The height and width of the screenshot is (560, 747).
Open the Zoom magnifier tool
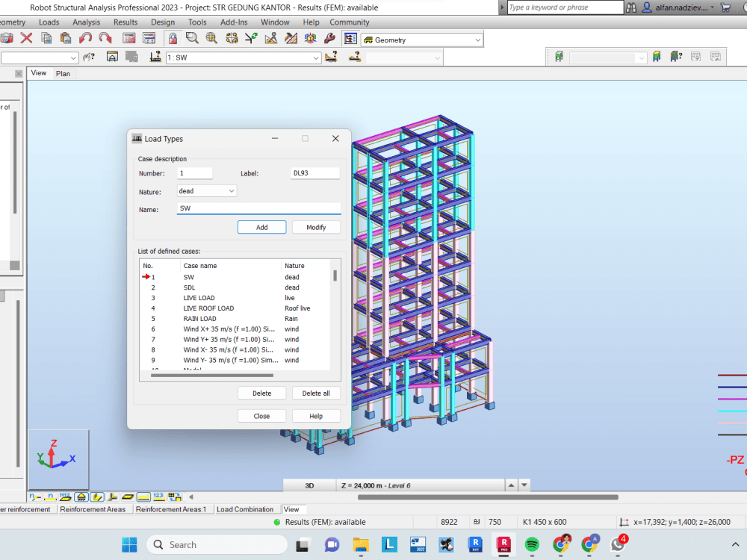(191, 38)
